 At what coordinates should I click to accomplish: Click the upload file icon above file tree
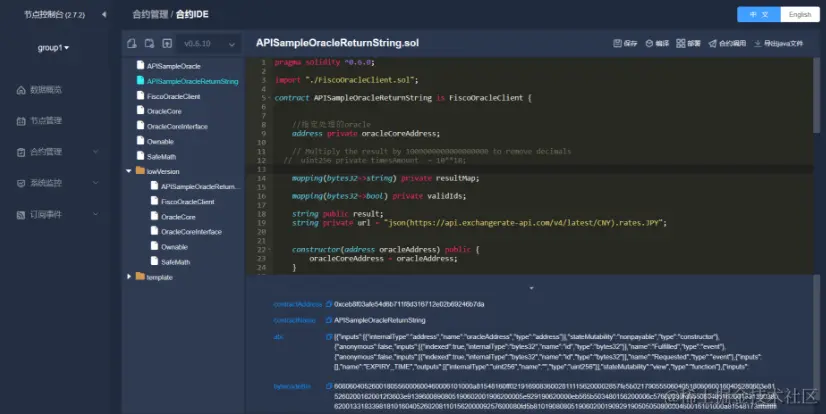click(x=167, y=43)
